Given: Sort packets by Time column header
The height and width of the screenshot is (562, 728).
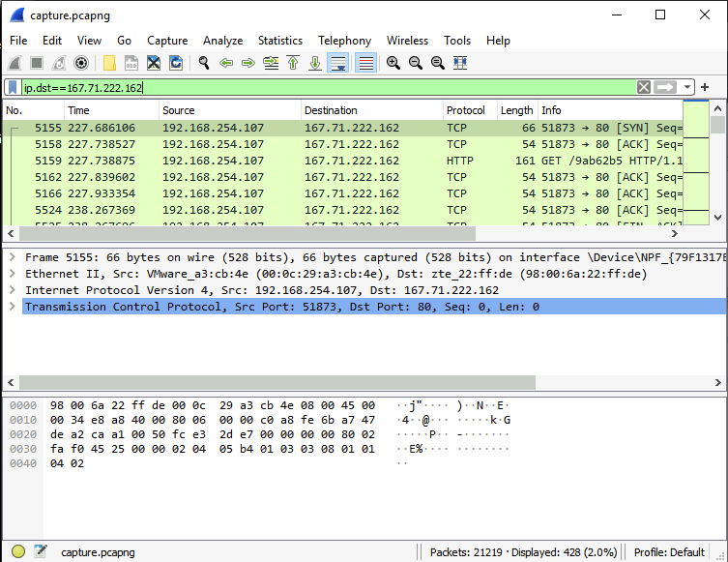Looking at the screenshot, I should (111, 110).
